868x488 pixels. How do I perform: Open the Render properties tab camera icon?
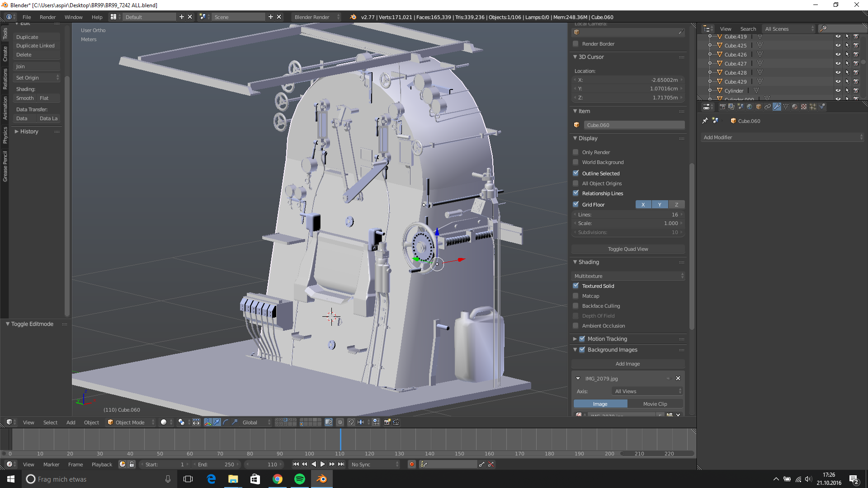(722, 107)
